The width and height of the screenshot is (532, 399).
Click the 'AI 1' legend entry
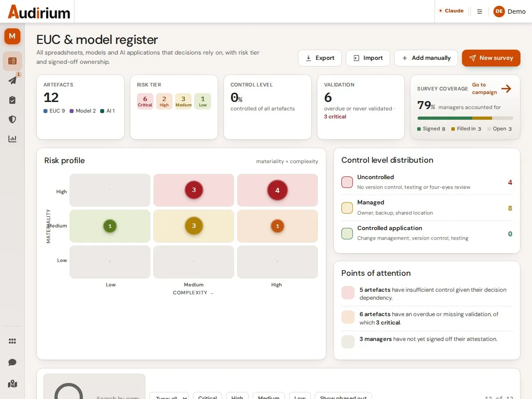(107, 111)
